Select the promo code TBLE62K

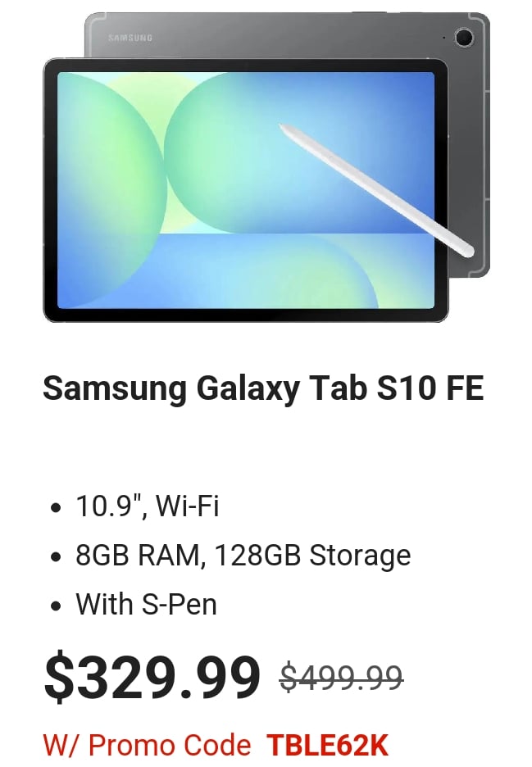tap(327, 745)
